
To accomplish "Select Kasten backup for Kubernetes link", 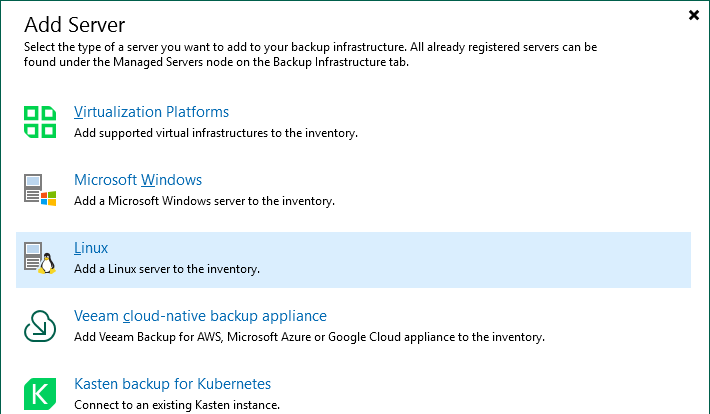I will click(x=172, y=384).
